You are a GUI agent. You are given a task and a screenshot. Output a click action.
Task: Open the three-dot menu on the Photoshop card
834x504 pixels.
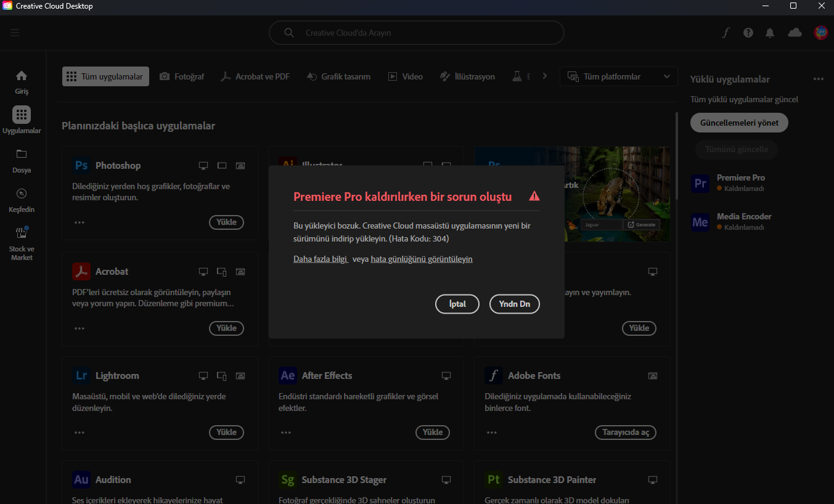(80, 222)
